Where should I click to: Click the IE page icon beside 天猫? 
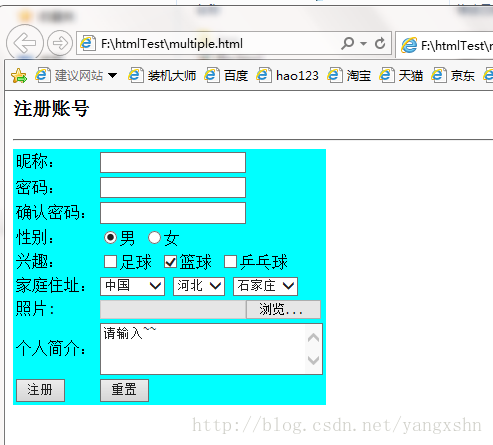click(x=386, y=75)
